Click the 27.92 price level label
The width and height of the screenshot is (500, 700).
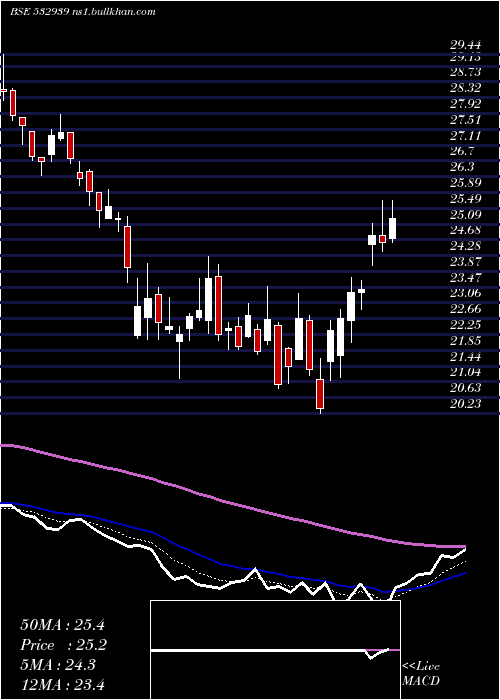466,104
